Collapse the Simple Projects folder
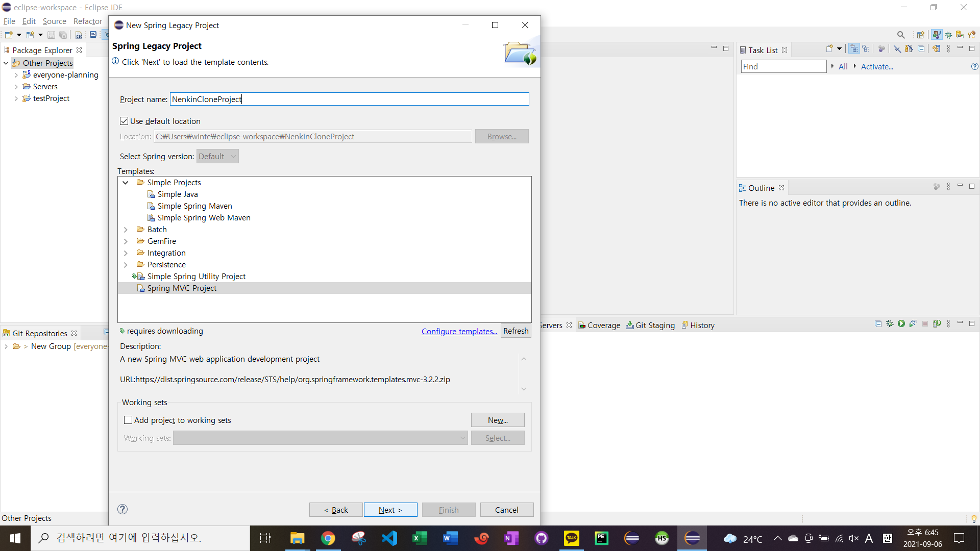The height and width of the screenshot is (551, 980). pyautogui.click(x=126, y=183)
